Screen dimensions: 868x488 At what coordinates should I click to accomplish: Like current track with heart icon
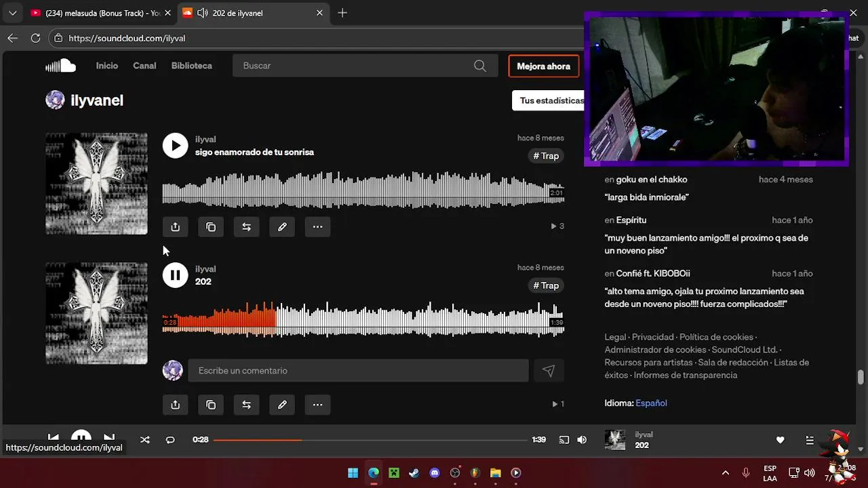click(780, 440)
